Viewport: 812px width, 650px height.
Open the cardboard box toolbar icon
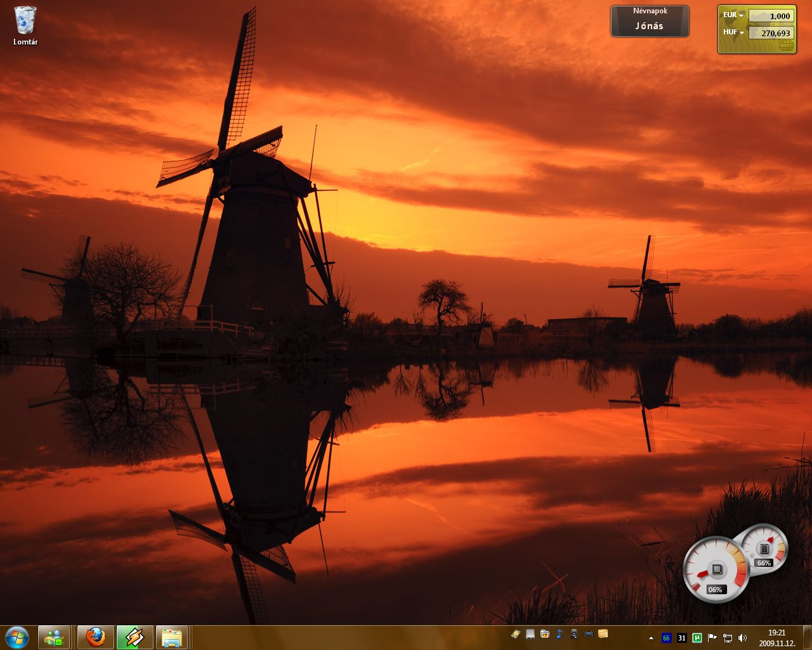pyautogui.click(x=603, y=633)
